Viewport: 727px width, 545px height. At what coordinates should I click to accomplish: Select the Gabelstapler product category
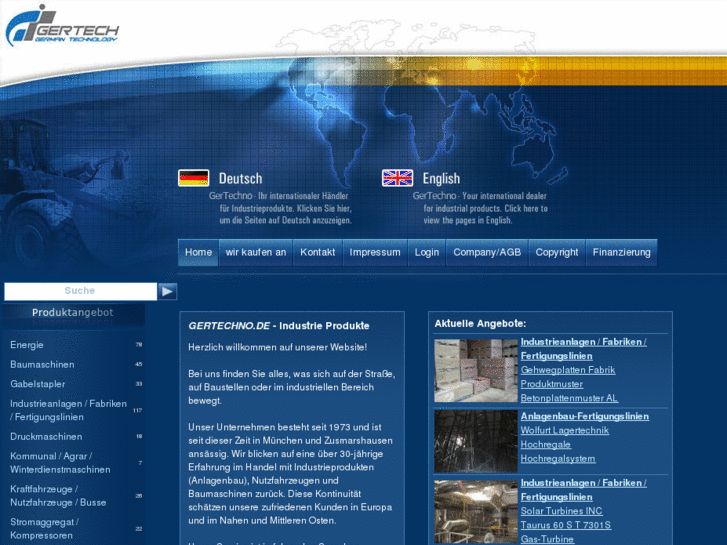[38, 384]
